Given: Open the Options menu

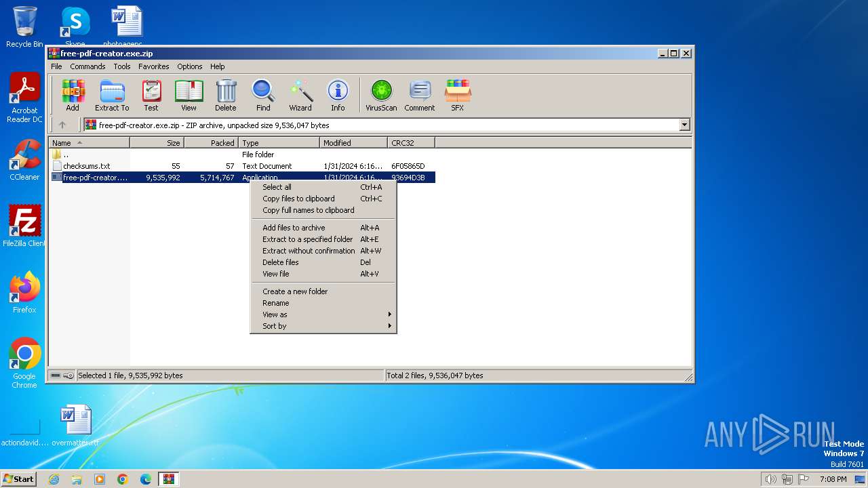Looking at the screenshot, I should 190,66.
